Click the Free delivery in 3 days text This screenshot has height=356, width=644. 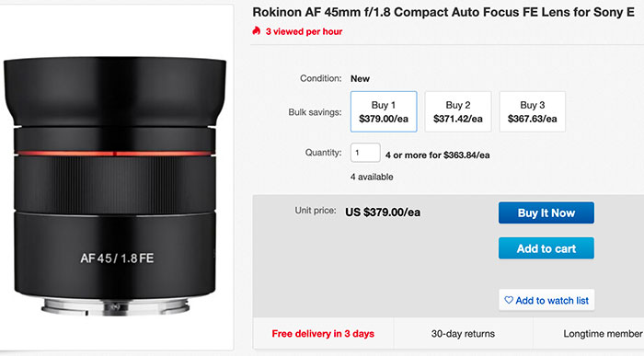323,333
